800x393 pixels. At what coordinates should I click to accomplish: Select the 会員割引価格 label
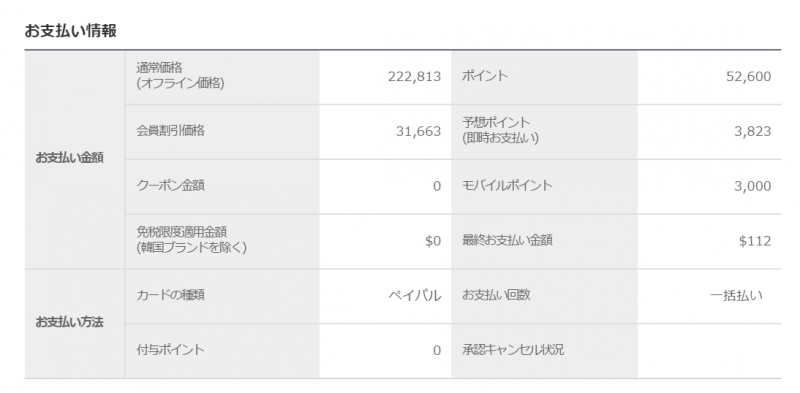(x=170, y=131)
